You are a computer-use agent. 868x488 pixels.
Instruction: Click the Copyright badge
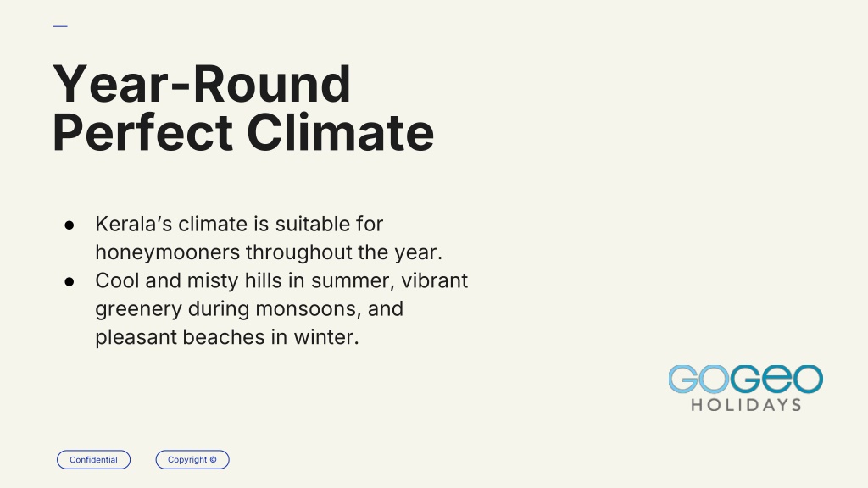pyautogui.click(x=192, y=460)
